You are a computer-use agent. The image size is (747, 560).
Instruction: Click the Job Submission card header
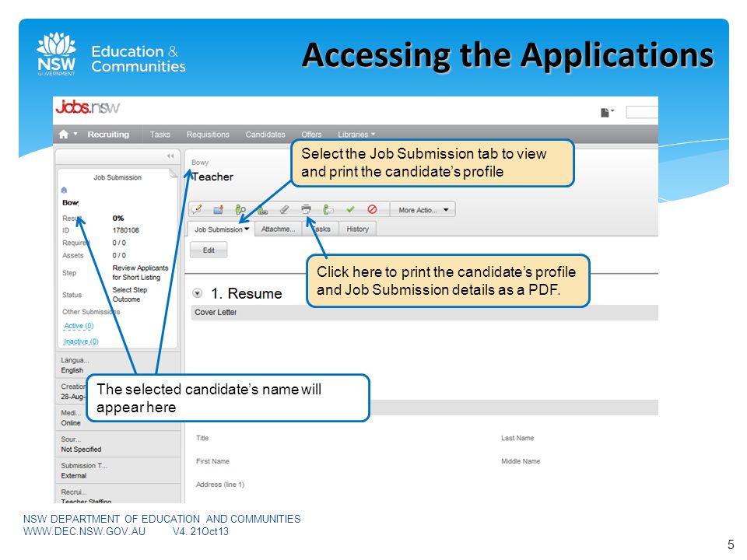(x=117, y=177)
